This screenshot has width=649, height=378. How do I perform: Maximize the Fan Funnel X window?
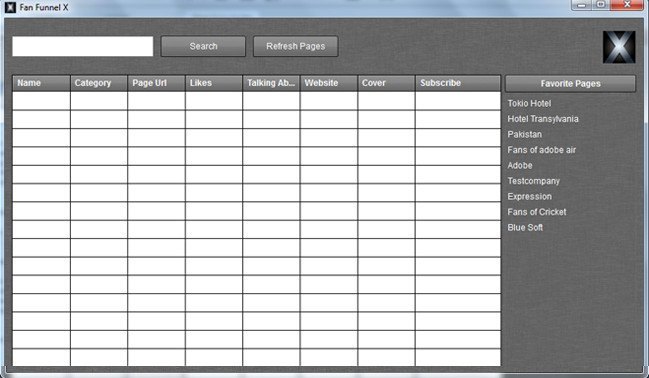click(601, 5)
